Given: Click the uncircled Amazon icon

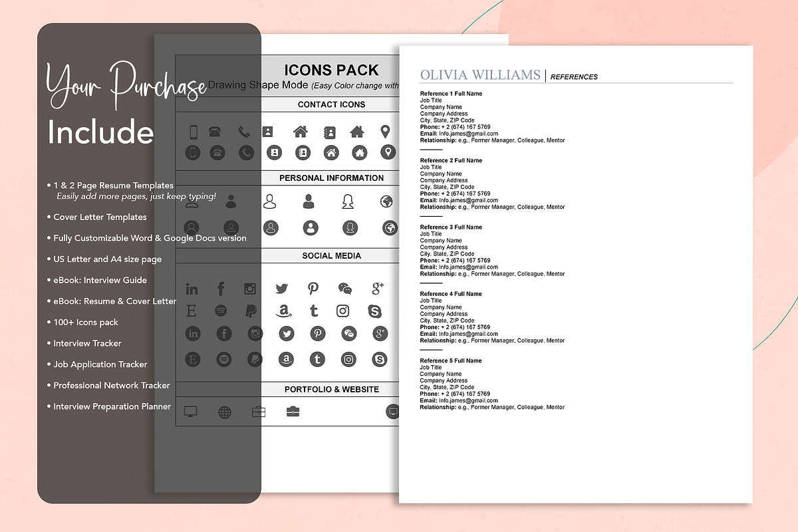Looking at the screenshot, I should pyautogui.click(x=284, y=311).
